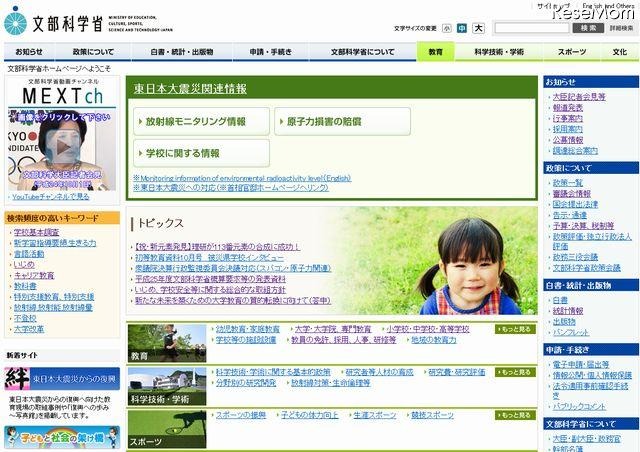Click 学校に関する情報 button

click(201, 154)
